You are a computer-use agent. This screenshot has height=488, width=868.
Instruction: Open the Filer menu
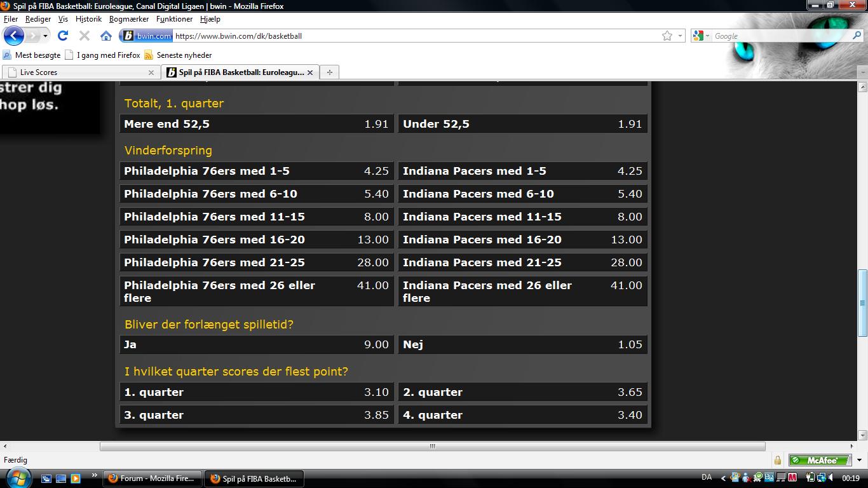[x=11, y=19]
